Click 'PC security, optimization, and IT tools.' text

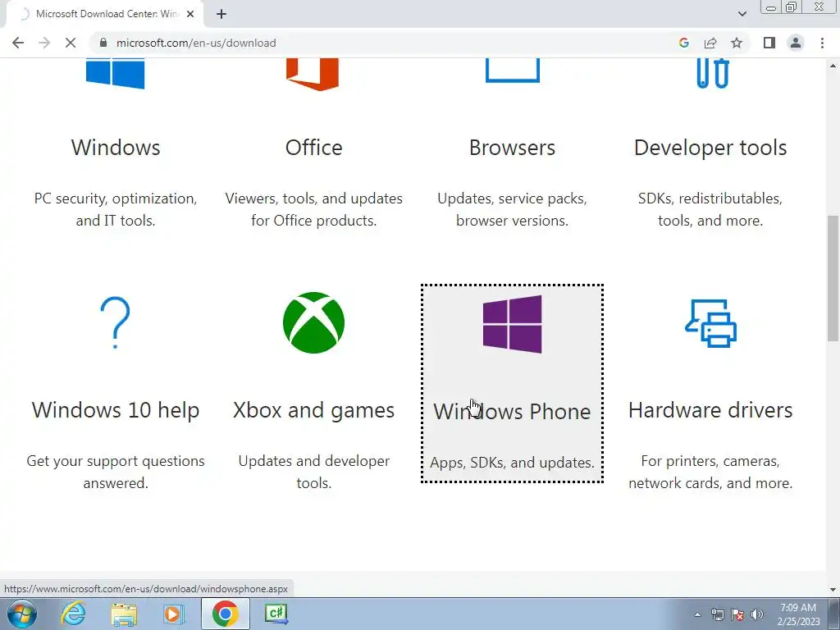tap(116, 209)
